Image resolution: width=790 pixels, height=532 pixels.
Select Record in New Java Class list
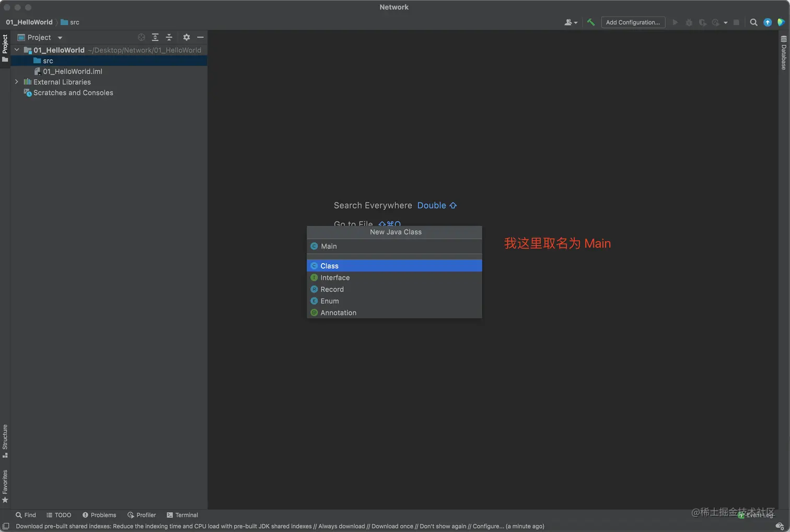point(394,289)
